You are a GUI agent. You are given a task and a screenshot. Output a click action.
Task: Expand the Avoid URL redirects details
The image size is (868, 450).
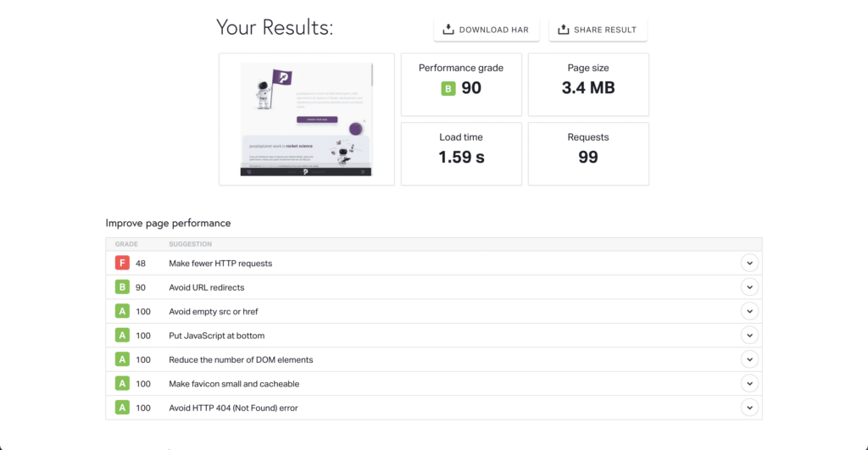pos(748,287)
